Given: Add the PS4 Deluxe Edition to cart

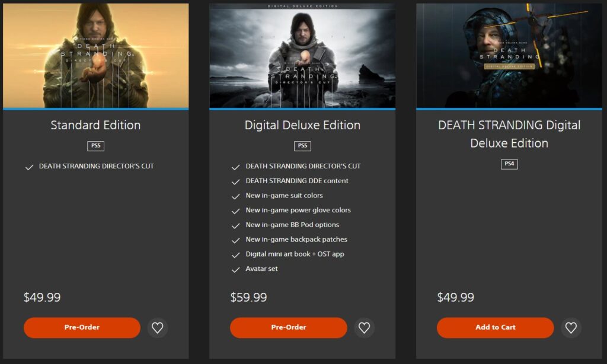Looking at the screenshot, I should tap(495, 327).
